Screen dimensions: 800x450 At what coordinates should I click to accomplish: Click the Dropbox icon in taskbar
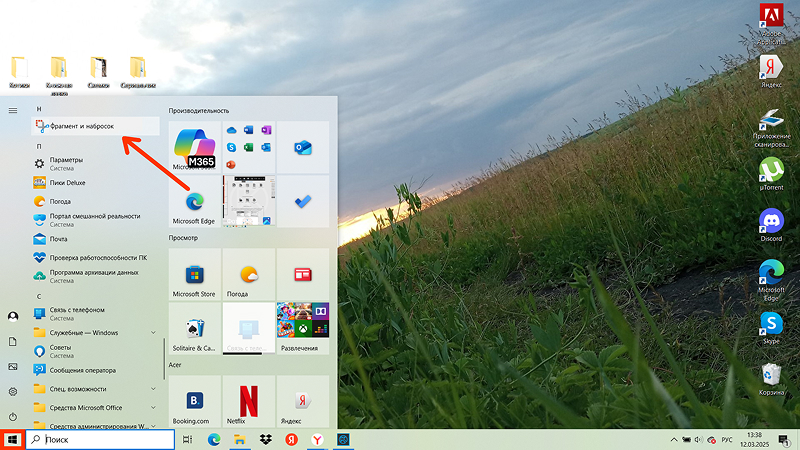265,439
